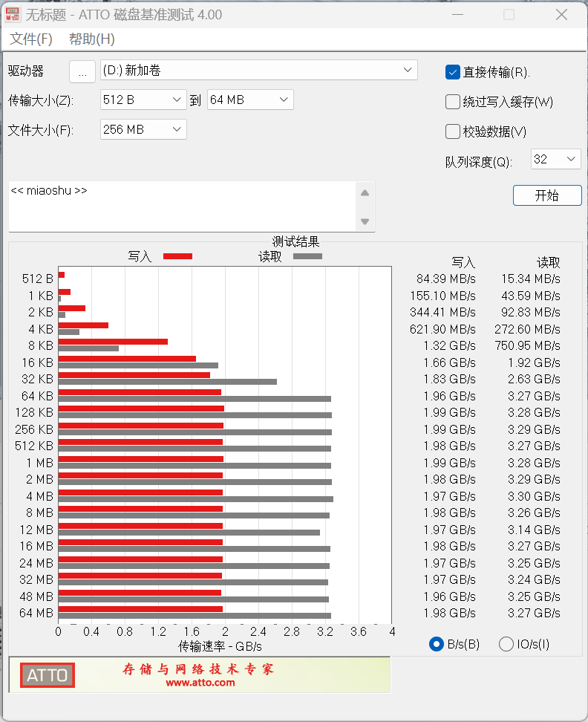The width and height of the screenshot is (588, 722).
Task: Click the gray read legend swatch
Action: click(307, 256)
